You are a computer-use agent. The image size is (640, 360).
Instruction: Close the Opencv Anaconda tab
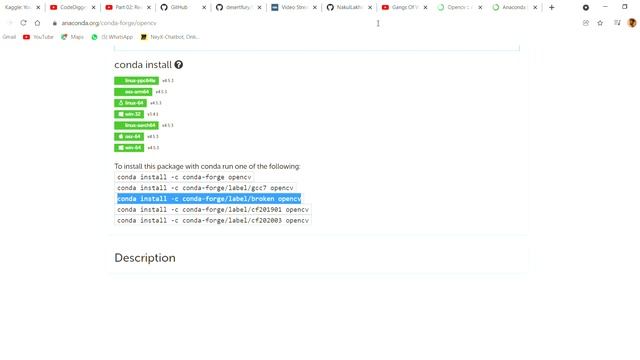click(480, 7)
